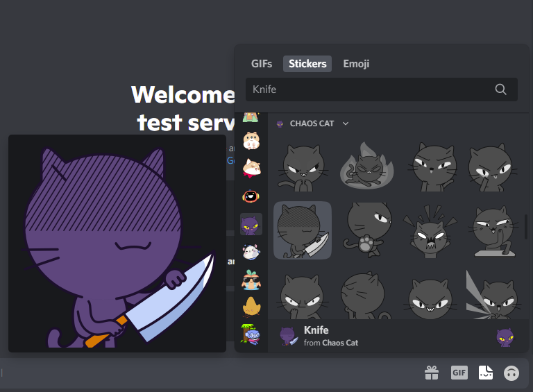Pick the cat on fire sticker

366,167
